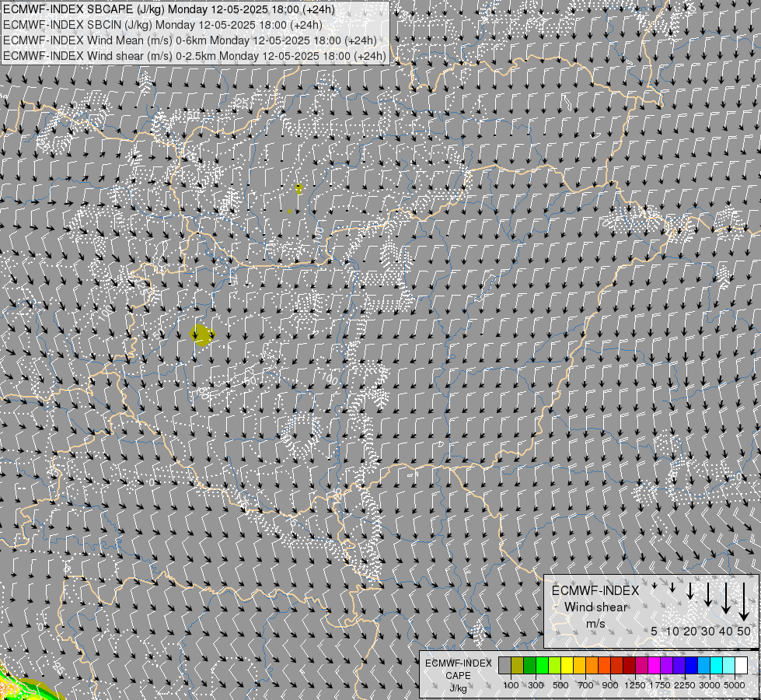Click the '300' tick label in CAPE legend
Image resolution: width=761 pixels, height=700 pixels.
(536, 685)
